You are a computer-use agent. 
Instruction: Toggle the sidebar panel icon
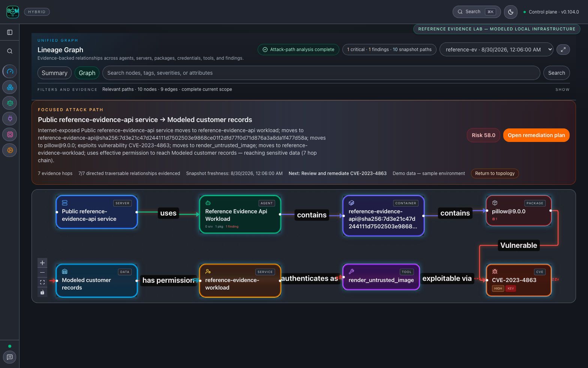(x=10, y=32)
